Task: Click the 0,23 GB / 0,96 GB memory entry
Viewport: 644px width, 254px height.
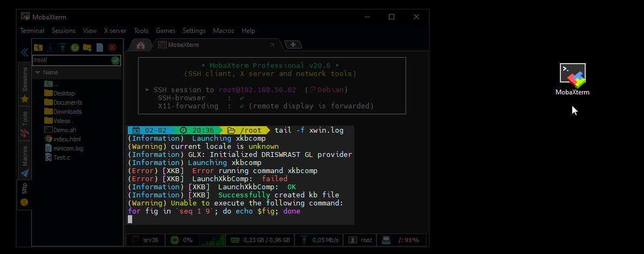Action: click(261, 240)
